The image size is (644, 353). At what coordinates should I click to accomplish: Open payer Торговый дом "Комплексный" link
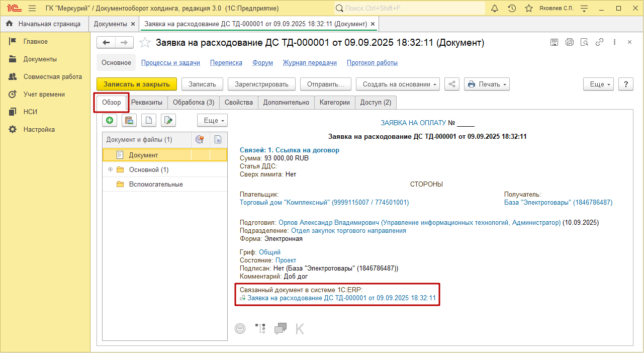[324, 202]
